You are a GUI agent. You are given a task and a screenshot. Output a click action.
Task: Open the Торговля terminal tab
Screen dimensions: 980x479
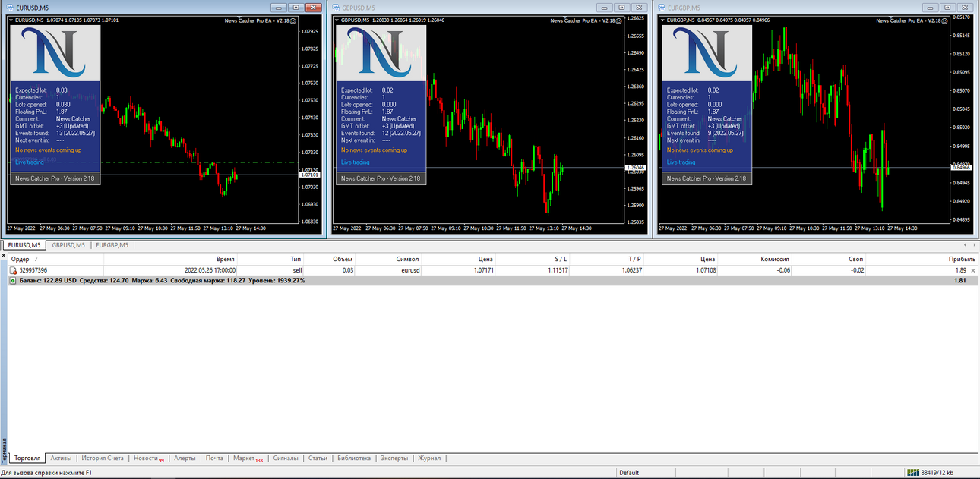(x=27, y=459)
